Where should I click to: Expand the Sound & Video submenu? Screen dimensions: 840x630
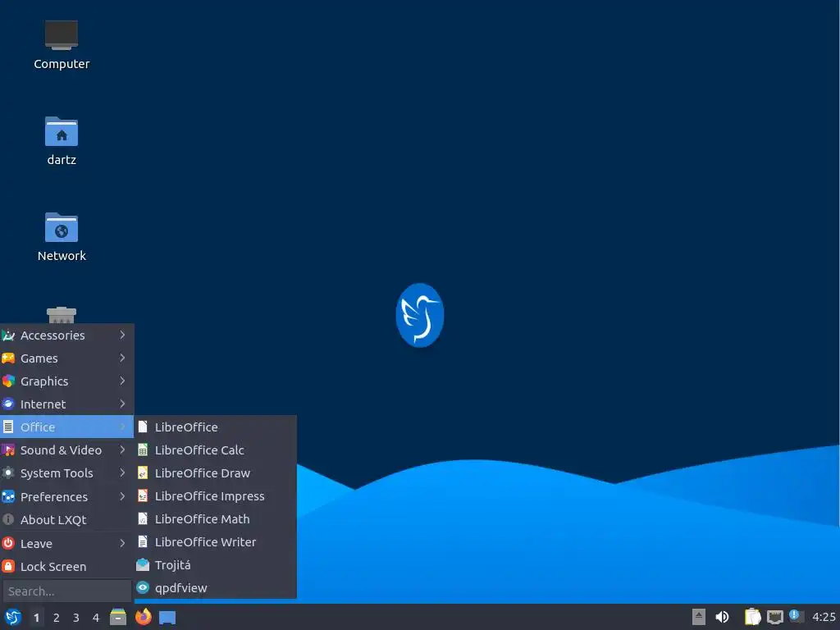click(x=66, y=450)
